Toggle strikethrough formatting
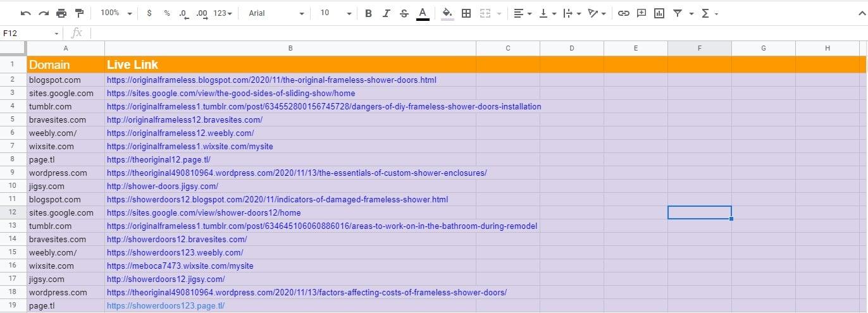 [404, 13]
